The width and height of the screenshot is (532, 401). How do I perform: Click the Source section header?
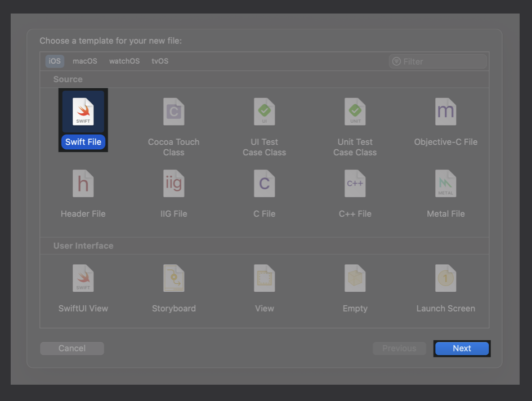(68, 79)
